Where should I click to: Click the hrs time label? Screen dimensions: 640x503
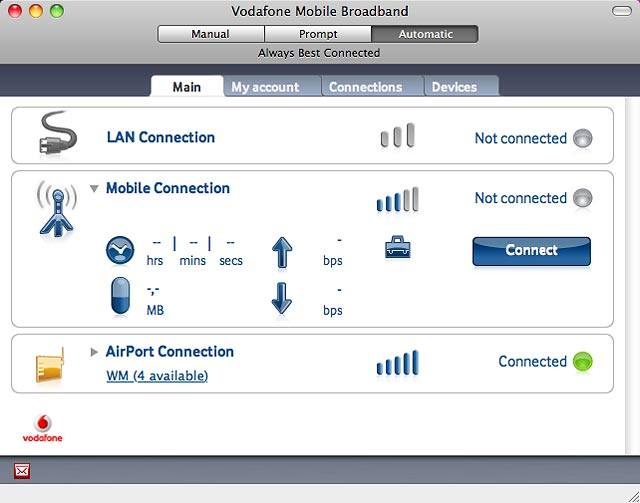[155, 260]
